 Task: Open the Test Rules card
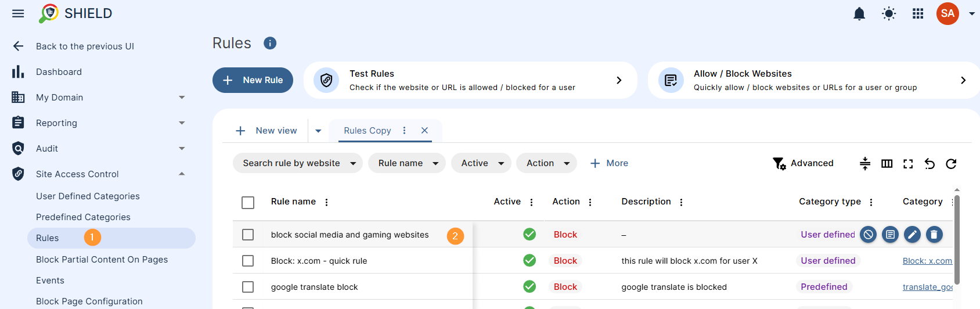pos(470,80)
